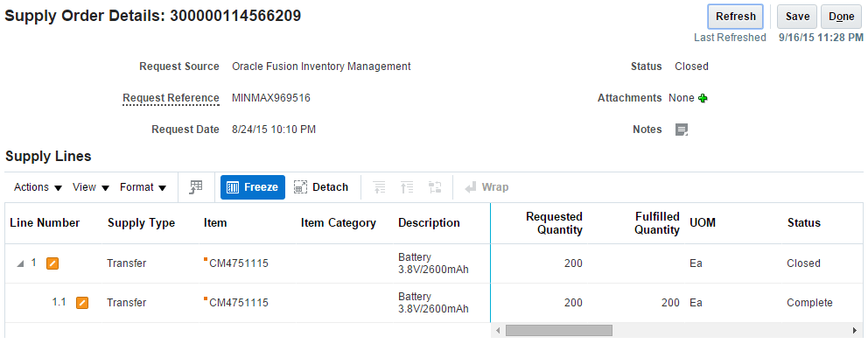Collapse supply line 1 with its triangle
The height and width of the screenshot is (344, 868).
[x=20, y=263]
